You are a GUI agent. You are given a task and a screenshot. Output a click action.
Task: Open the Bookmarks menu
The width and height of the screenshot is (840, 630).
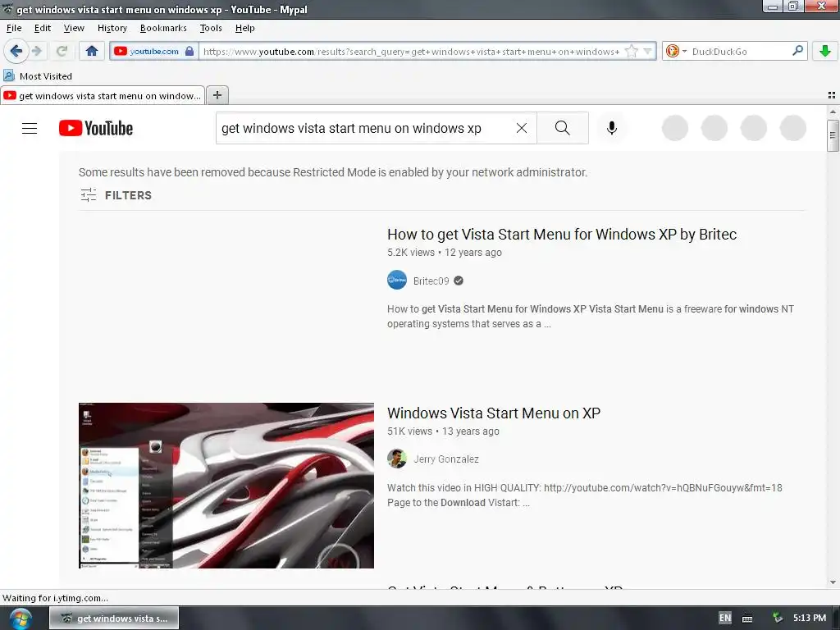click(163, 28)
